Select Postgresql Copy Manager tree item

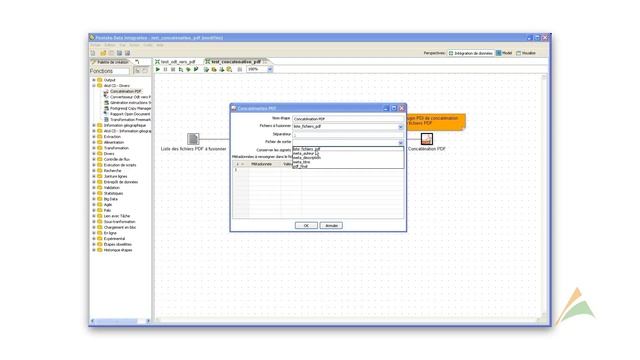click(130, 109)
